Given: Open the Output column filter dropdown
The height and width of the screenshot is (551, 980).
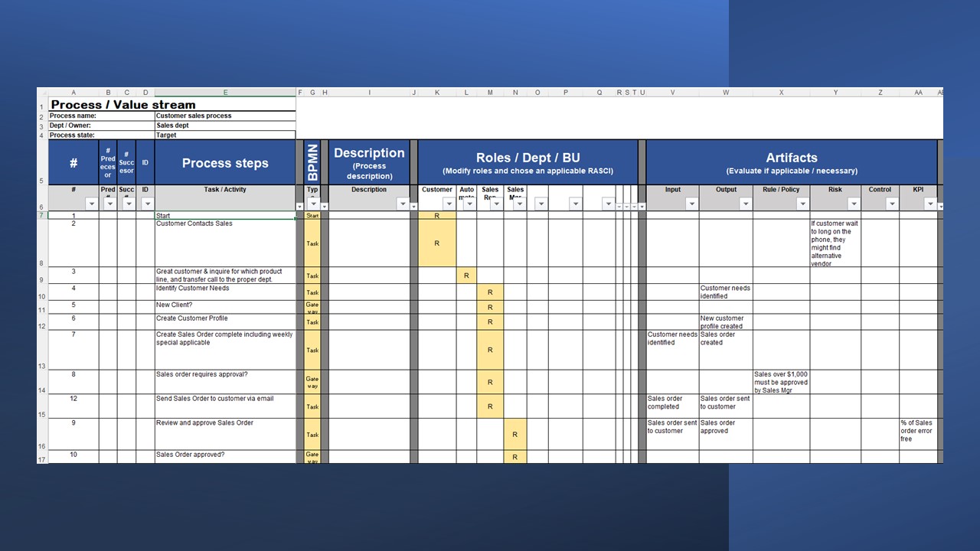Looking at the screenshot, I should click(745, 204).
